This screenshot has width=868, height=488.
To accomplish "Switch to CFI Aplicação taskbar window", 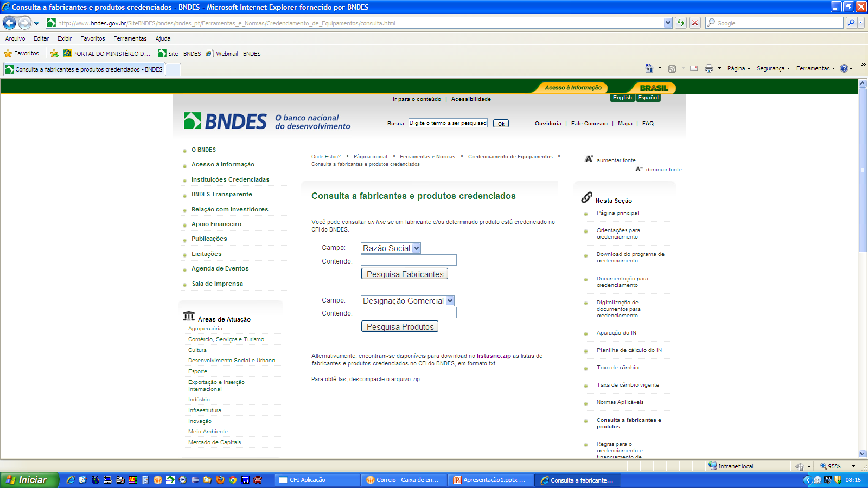I will (317, 480).
